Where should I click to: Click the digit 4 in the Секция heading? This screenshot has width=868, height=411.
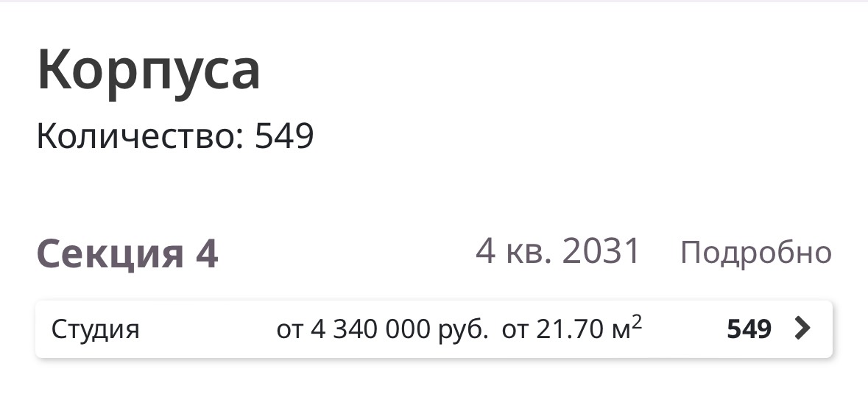tap(207, 254)
